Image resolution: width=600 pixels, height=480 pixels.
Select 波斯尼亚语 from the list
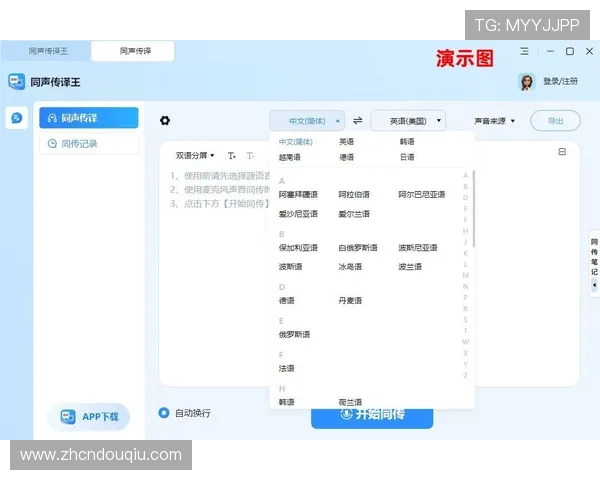coord(417,248)
